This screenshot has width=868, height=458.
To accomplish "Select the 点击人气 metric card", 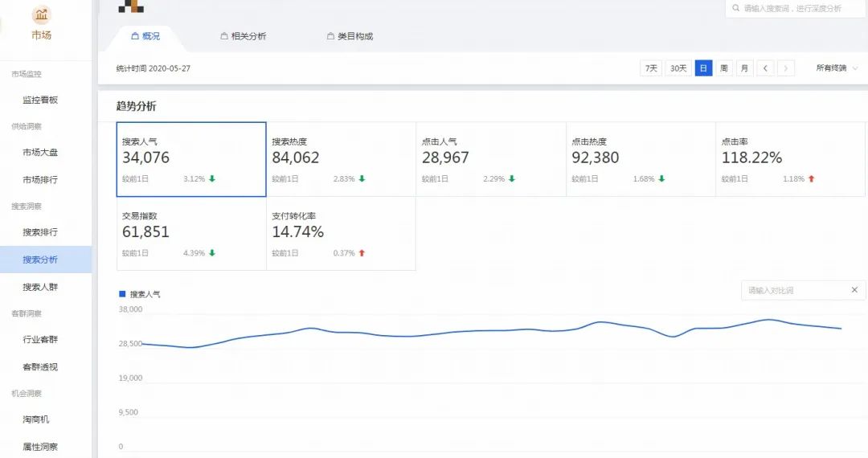I will (491, 159).
